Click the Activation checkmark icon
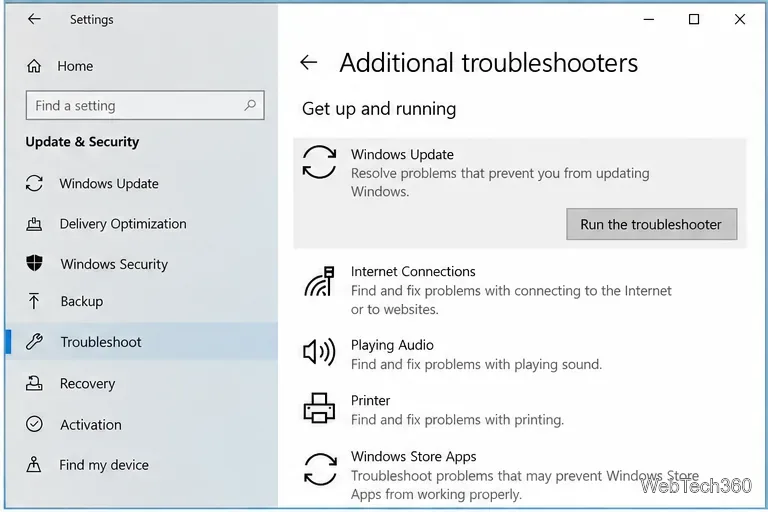768x512 pixels. click(x=34, y=424)
